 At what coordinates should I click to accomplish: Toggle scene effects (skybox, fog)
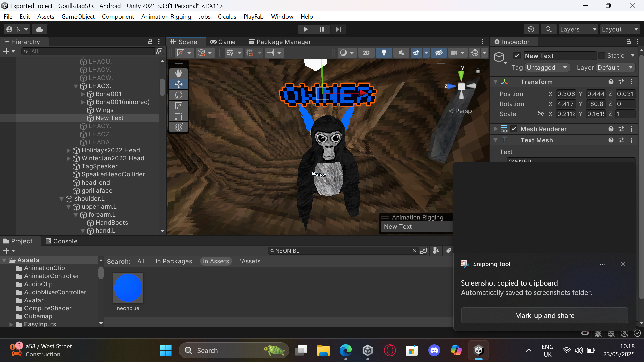pyautogui.click(x=416, y=53)
